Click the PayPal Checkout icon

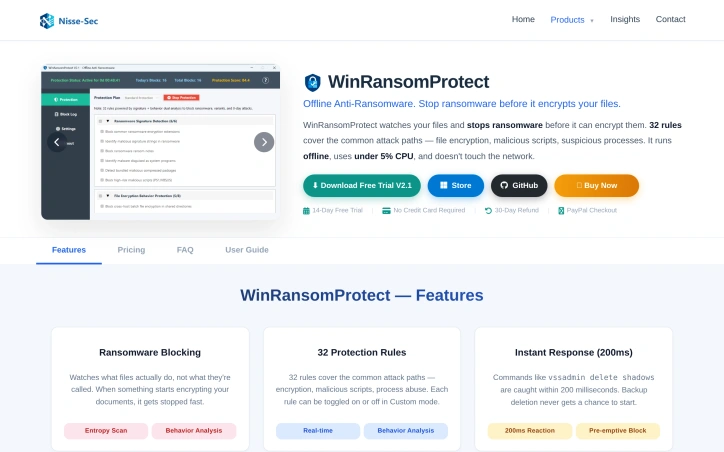(561, 211)
